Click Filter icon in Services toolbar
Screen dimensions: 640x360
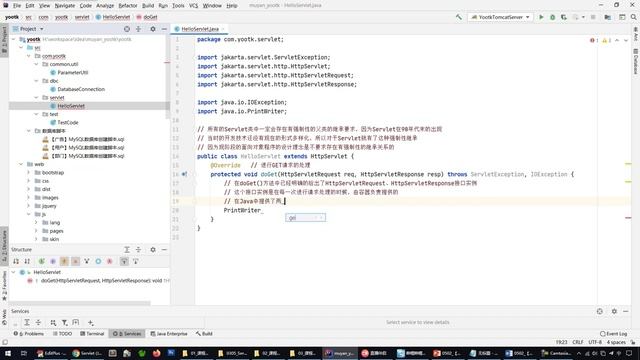(64, 322)
